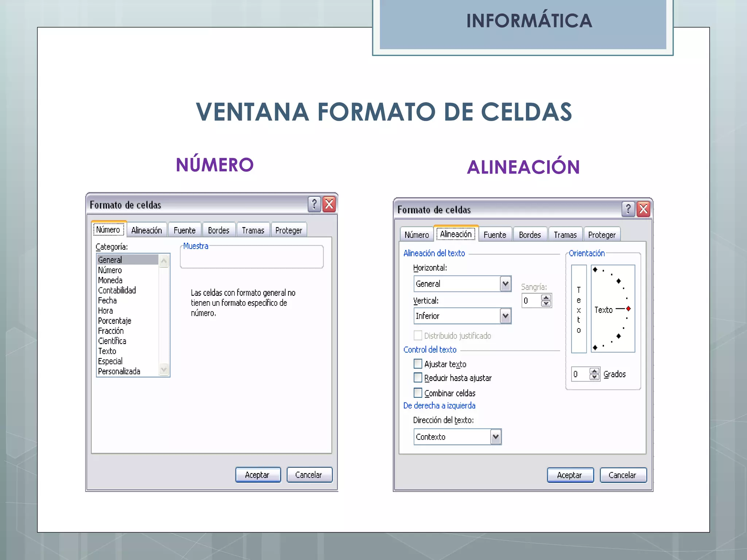Select Personalizada category
The height and width of the screenshot is (560, 747).
[x=128, y=371]
